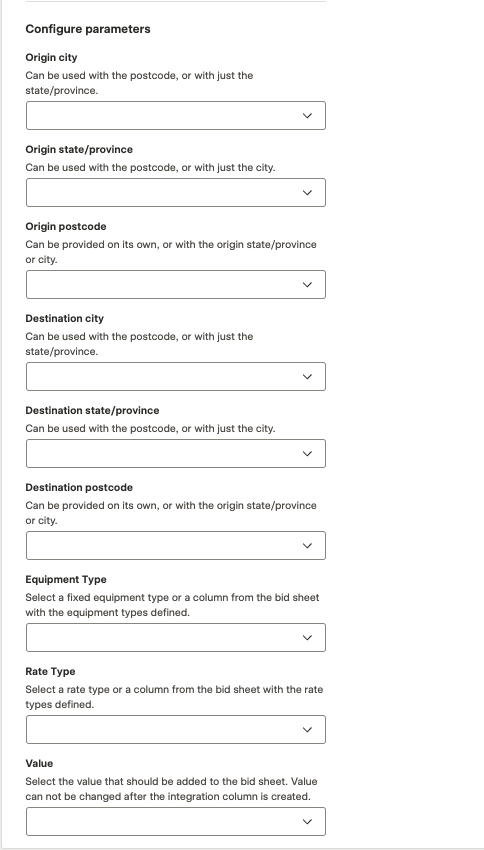
Task: Click the chevron arrow of Destination city field
Action: [307, 377]
